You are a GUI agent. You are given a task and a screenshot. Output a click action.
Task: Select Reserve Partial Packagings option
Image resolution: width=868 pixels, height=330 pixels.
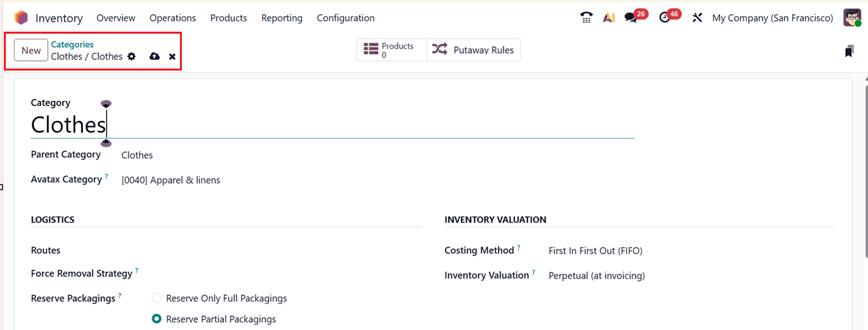tap(157, 319)
